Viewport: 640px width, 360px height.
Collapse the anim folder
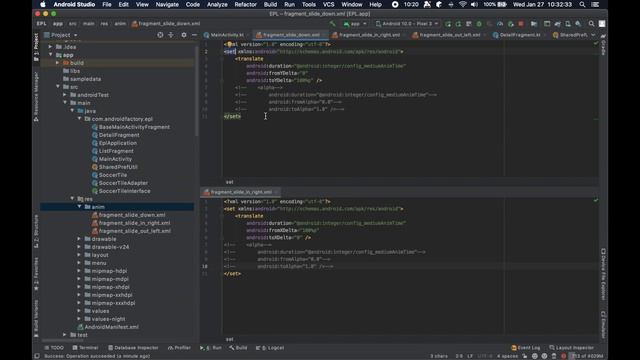tap(79, 207)
